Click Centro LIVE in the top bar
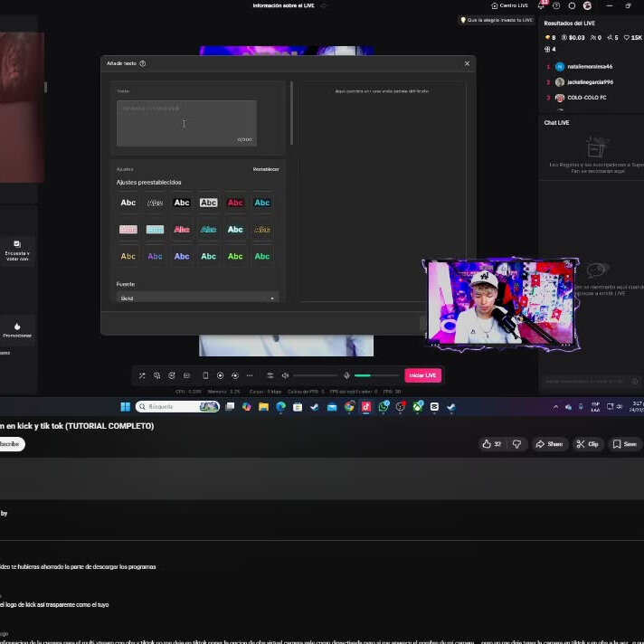Image resolution: width=644 pixels, height=644 pixels. tap(510, 5)
